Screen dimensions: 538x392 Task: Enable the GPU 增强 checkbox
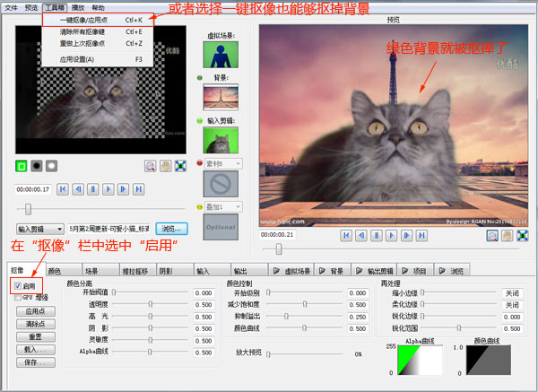18,297
